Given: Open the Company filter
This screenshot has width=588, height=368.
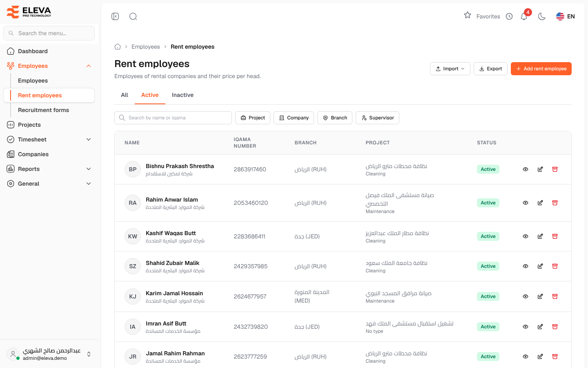Looking at the screenshot, I should click(x=294, y=118).
